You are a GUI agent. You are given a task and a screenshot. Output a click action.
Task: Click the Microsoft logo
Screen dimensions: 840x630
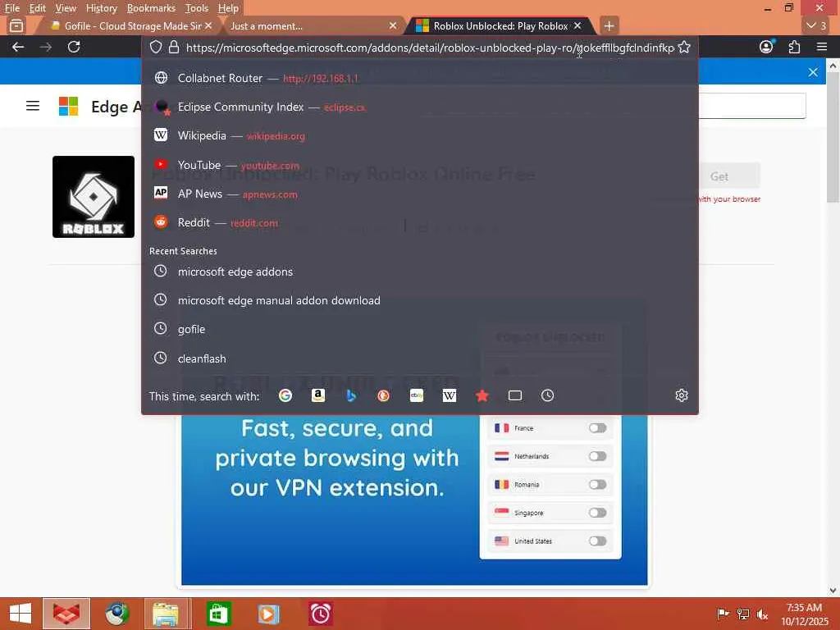pos(69,106)
